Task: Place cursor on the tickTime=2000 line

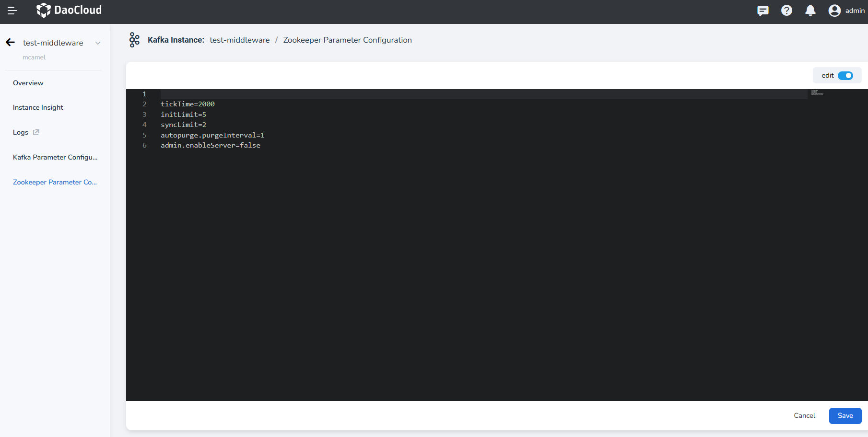Action: (x=188, y=104)
